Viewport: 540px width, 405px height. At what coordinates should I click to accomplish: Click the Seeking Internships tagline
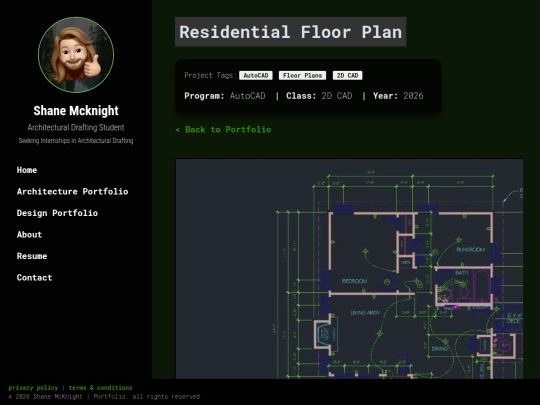76,141
